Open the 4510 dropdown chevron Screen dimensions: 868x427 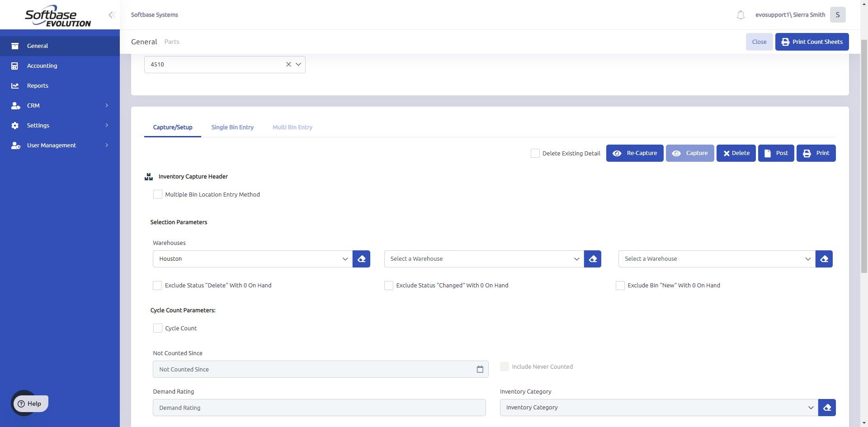click(x=298, y=65)
